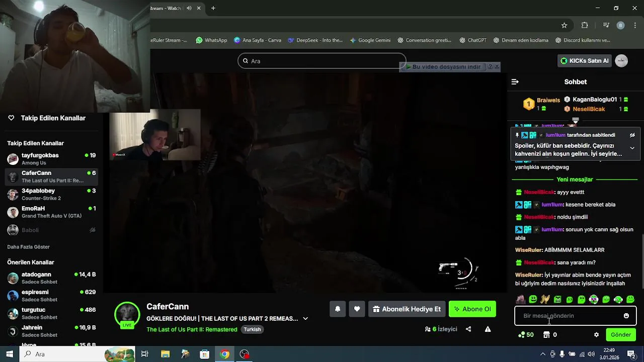Open 34pablobey channel in sidebar
Screen dimensions: 644x362
(x=51, y=194)
